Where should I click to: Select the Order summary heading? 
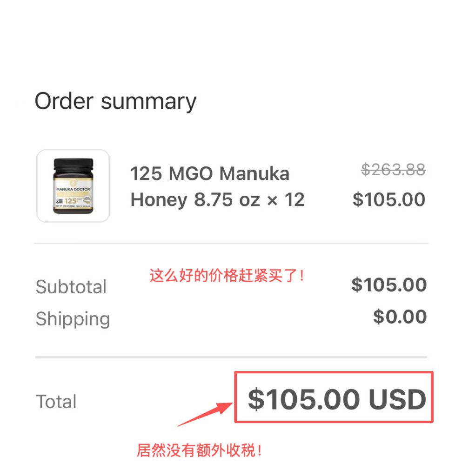click(116, 101)
